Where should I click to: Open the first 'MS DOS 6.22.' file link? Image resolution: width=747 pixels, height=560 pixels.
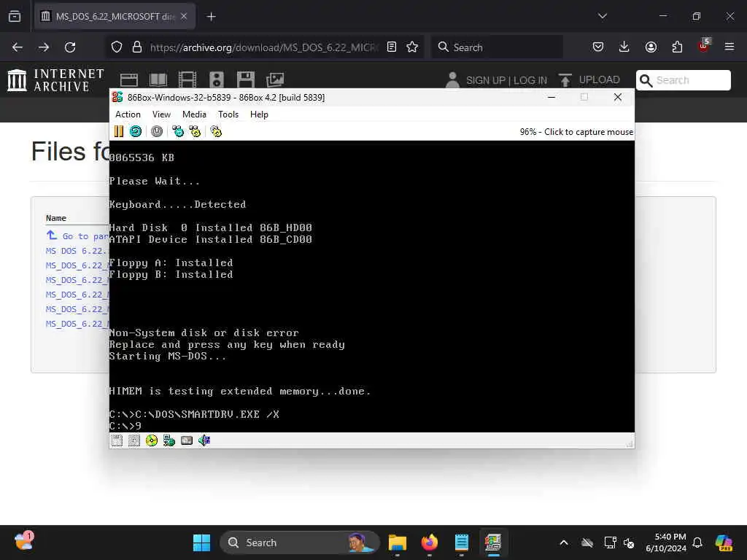click(x=77, y=251)
